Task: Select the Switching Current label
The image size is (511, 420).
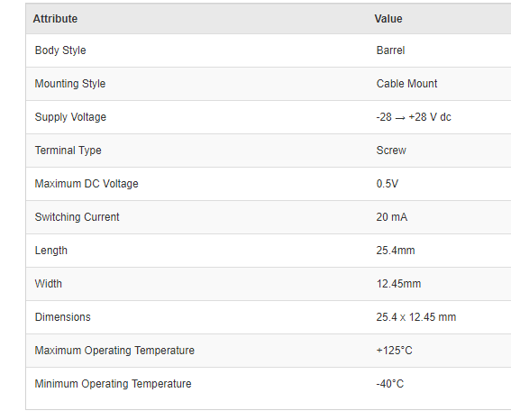Action: tap(78, 217)
